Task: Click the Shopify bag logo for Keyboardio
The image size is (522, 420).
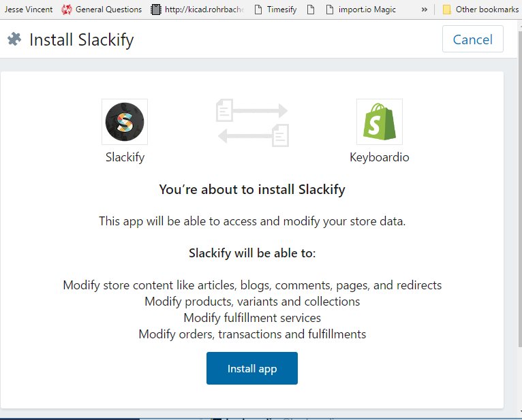Action: (x=380, y=122)
